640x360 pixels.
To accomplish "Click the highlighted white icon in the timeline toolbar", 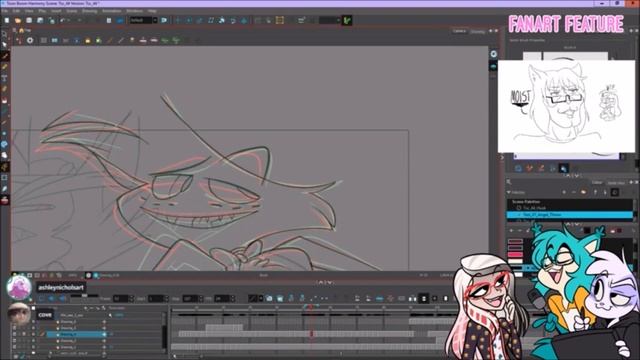I will (x=424, y=299).
